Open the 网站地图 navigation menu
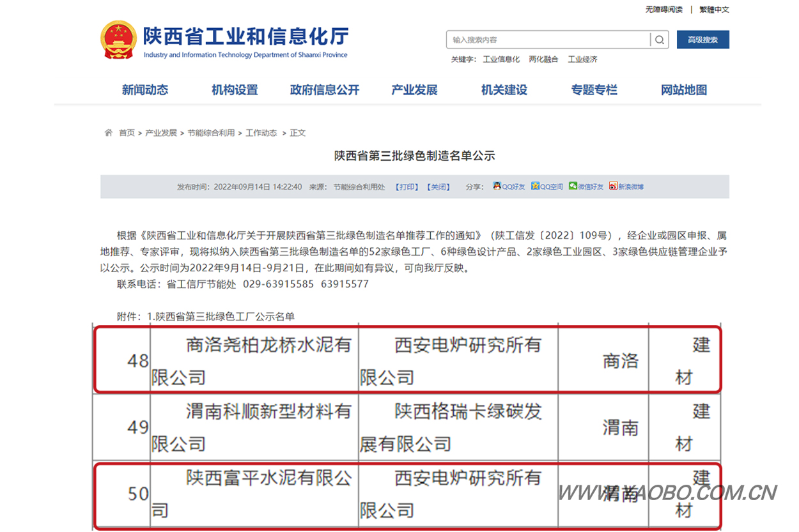Screen dimensions: 799x532 (x=684, y=90)
